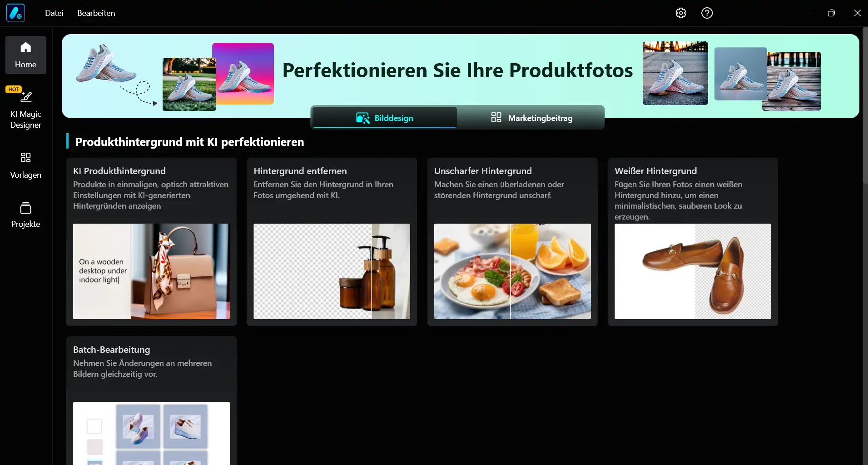Open the Batch-Bearbeitung card title
The width and height of the screenshot is (868, 465).
pos(112,350)
